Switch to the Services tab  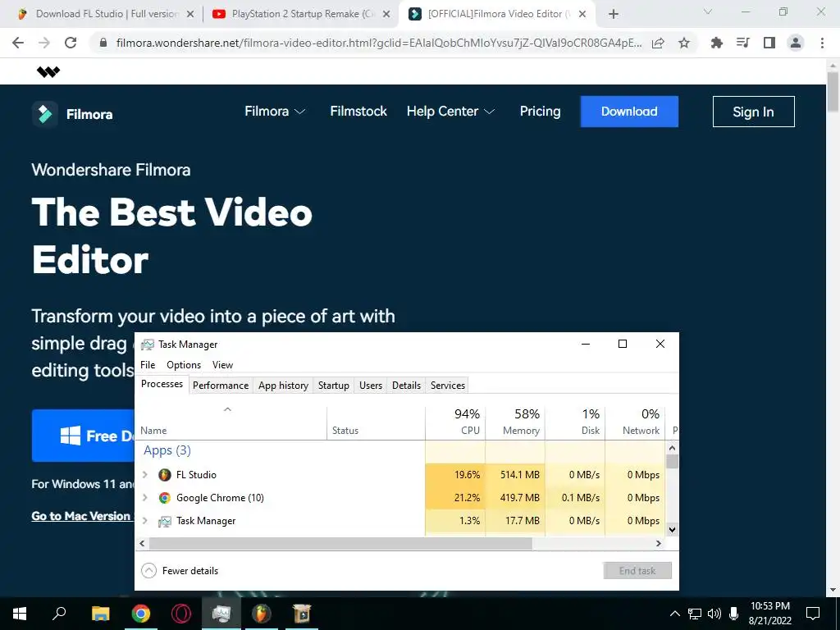pyautogui.click(x=448, y=386)
